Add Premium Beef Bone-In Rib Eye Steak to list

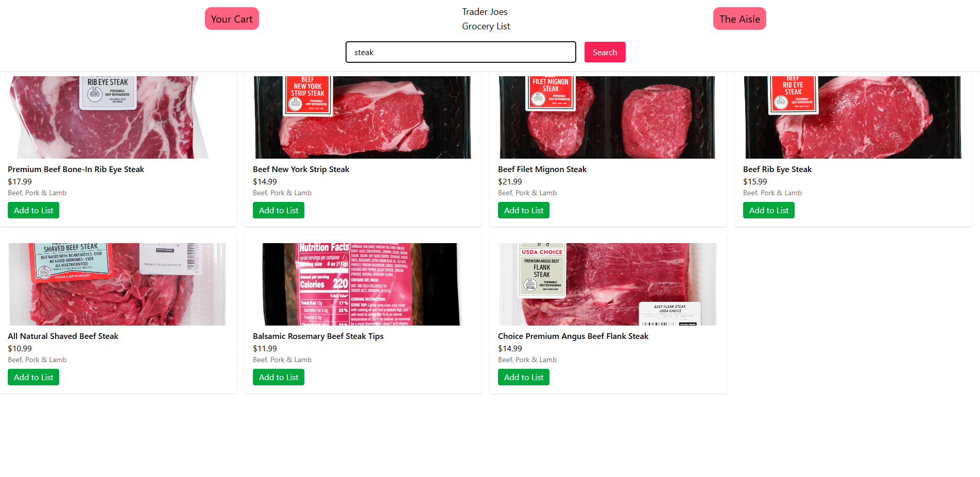tap(33, 210)
